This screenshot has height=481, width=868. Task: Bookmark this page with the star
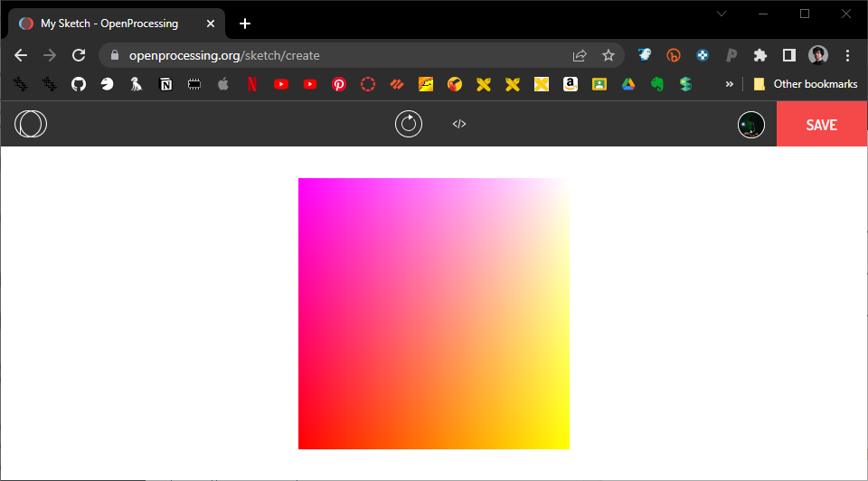[609, 55]
